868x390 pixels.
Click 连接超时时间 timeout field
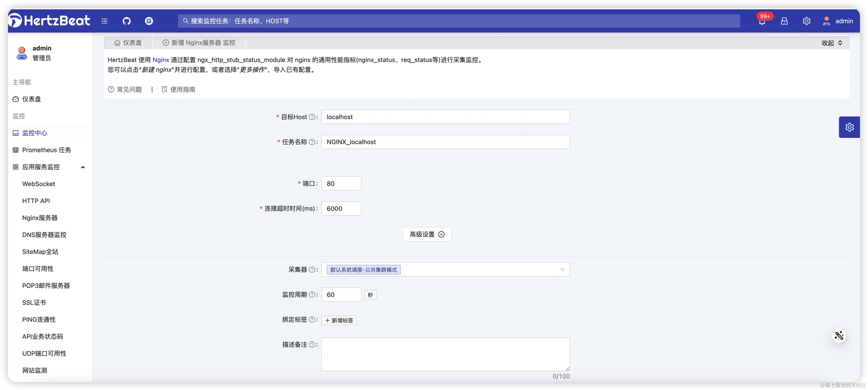click(341, 208)
